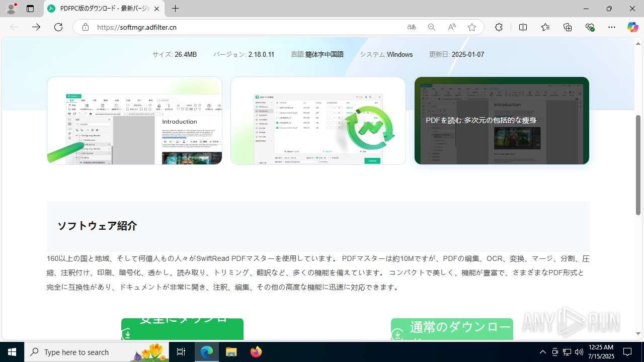Open Task View on taskbar
644x362 pixels.
point(182,352)
